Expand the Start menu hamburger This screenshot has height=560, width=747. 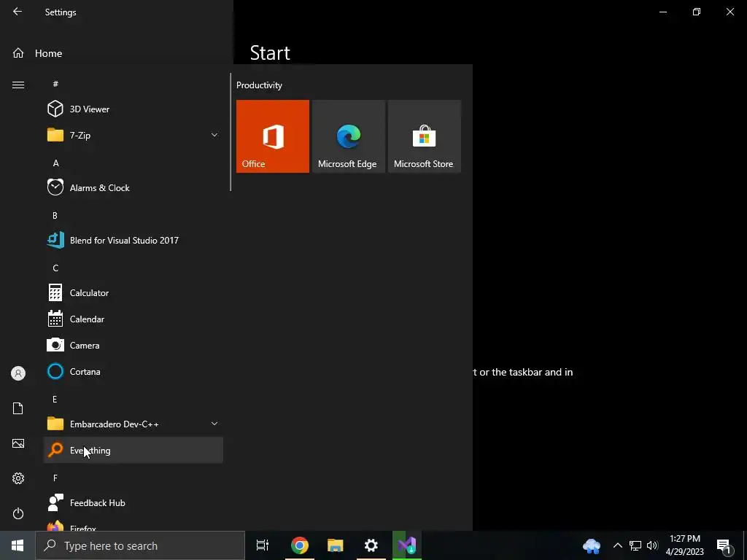18,85
